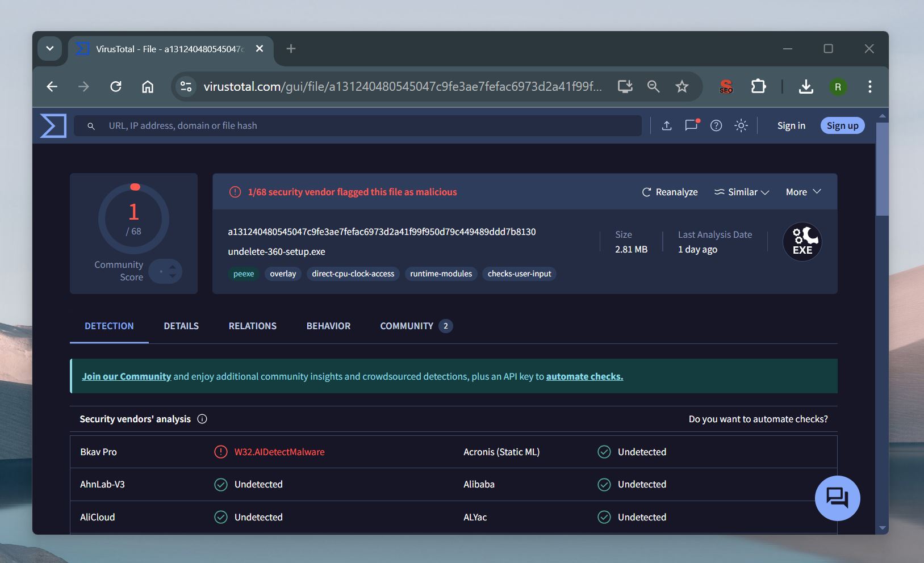
Task: Click the upload file icon
Action: (x=667, y=125)
